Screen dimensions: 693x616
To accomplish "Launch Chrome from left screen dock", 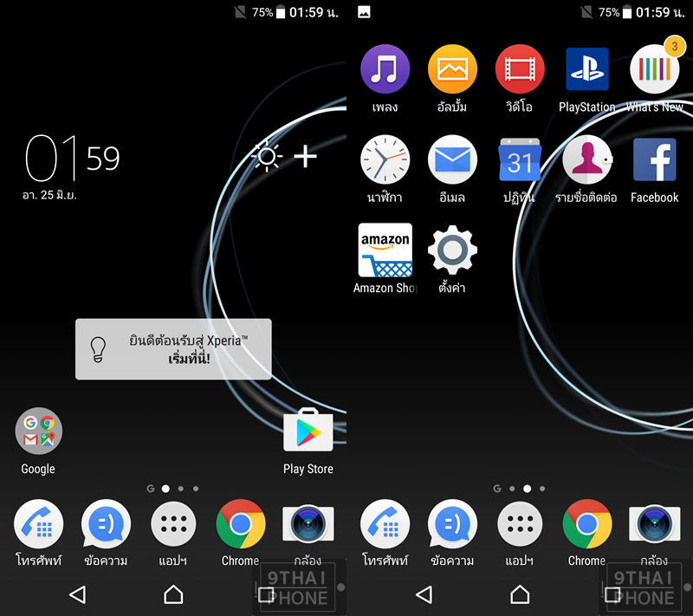I will 241,524.
